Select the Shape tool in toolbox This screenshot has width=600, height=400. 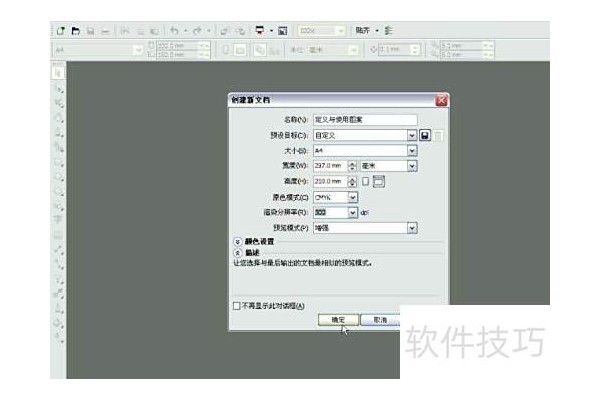(59, 89)
